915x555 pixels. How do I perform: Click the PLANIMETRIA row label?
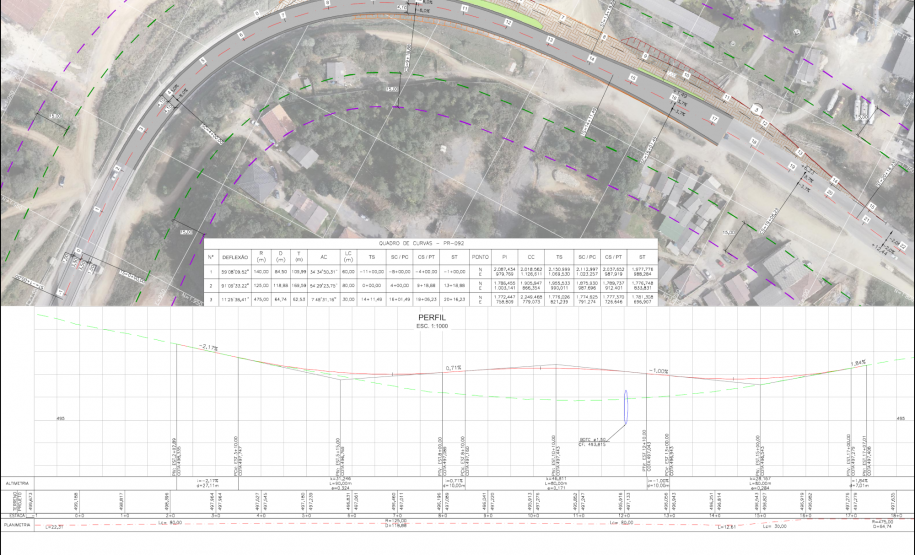point(17,523)
